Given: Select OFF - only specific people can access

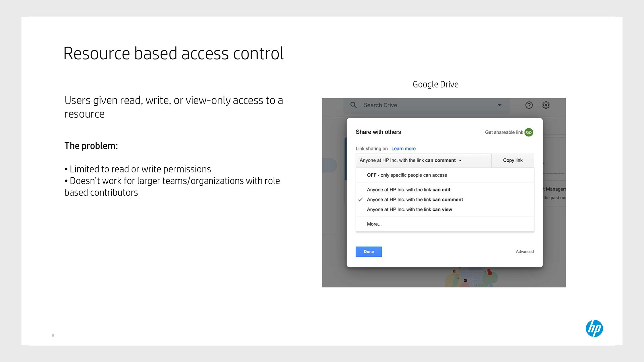Looking at the screenshot, I should pyautogui.click(x=445, y=175).
